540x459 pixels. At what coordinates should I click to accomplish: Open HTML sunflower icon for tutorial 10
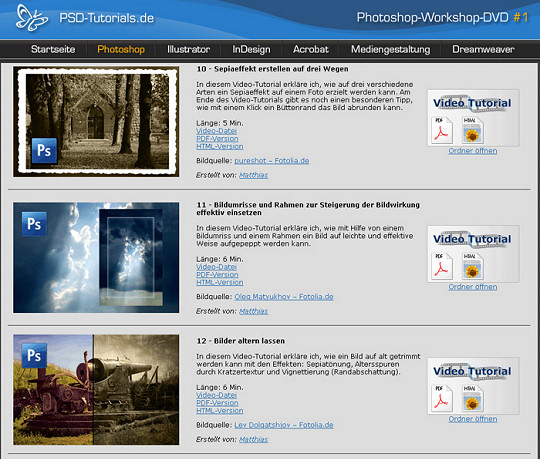472,130
